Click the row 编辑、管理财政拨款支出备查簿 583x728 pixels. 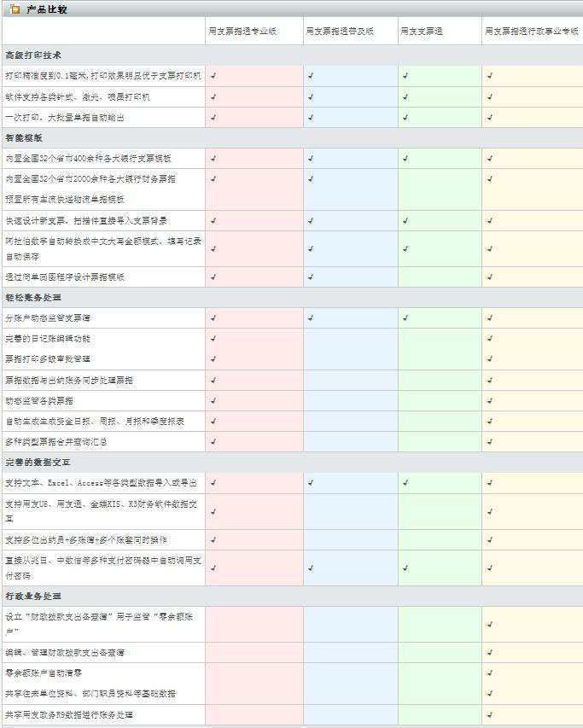pyautogui.click(x=293, y=653)
